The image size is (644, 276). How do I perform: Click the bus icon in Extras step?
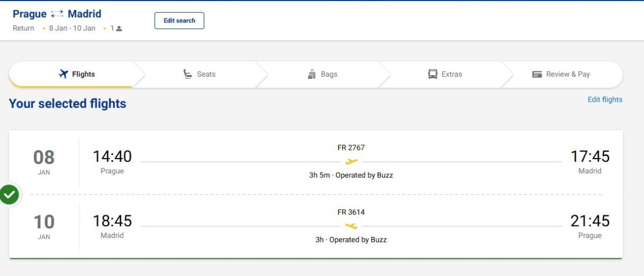(433, 74)
